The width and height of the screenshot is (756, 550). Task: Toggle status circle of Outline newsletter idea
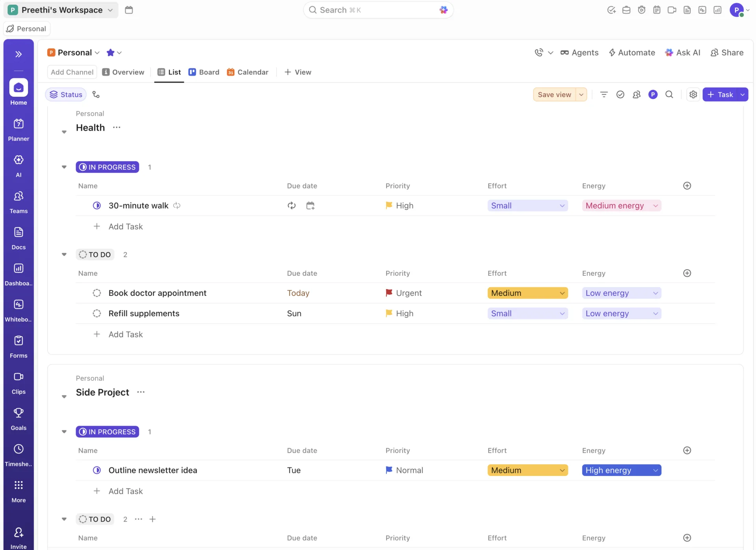96,470
